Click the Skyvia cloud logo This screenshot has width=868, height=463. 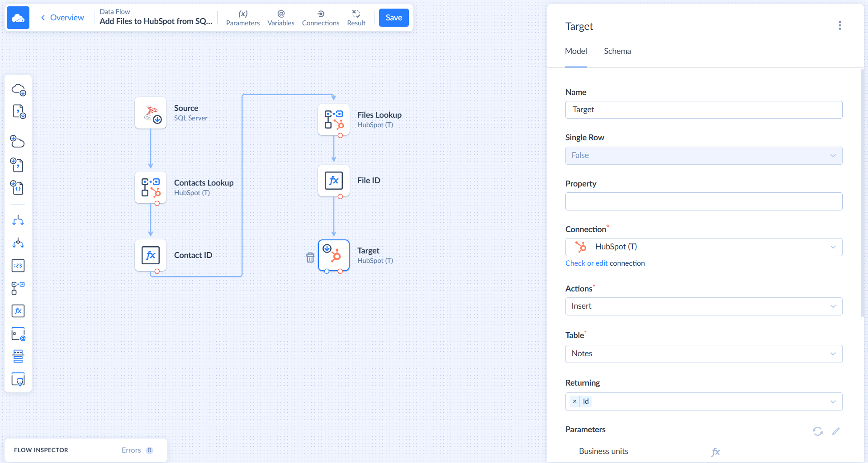(18, 18)
